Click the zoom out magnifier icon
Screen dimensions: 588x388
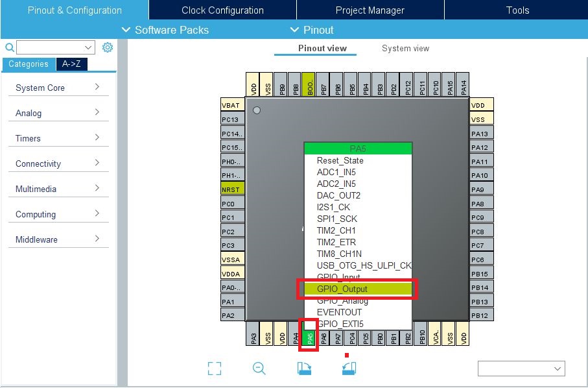(x=259, y=369)
